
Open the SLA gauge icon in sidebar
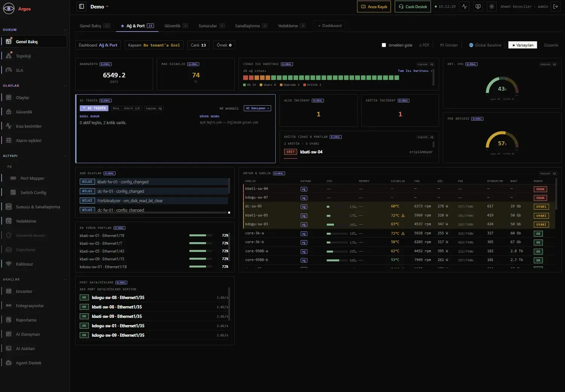[9, 70]
